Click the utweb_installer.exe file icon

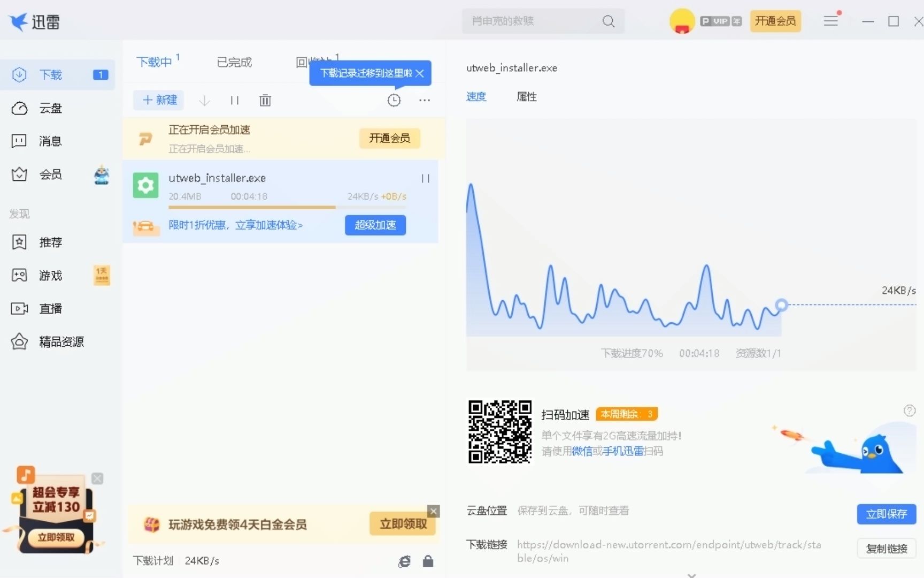pyautogui.click(x=145, y=186)
